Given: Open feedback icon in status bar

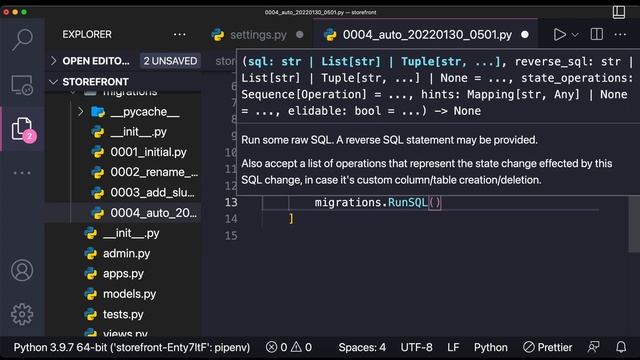Looking at the screenshot, I should [593, 347].
